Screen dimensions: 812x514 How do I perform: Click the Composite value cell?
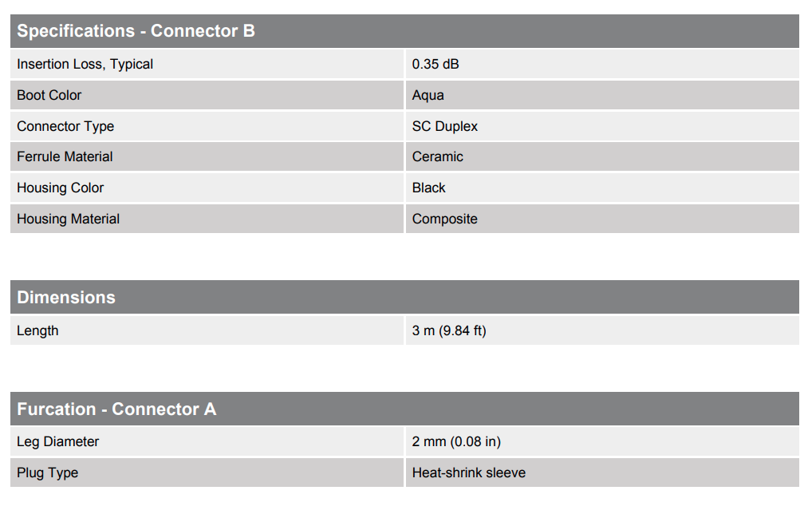(602, 219)
